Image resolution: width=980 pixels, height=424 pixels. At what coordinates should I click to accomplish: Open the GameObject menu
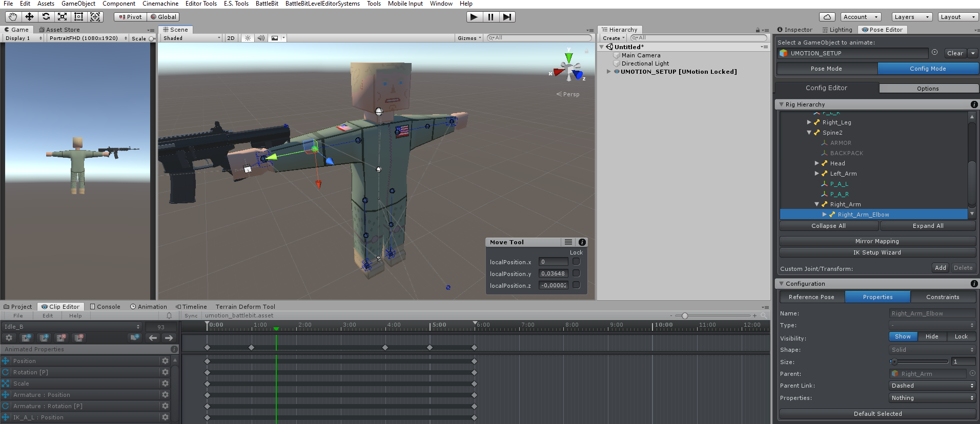[78, 4]
